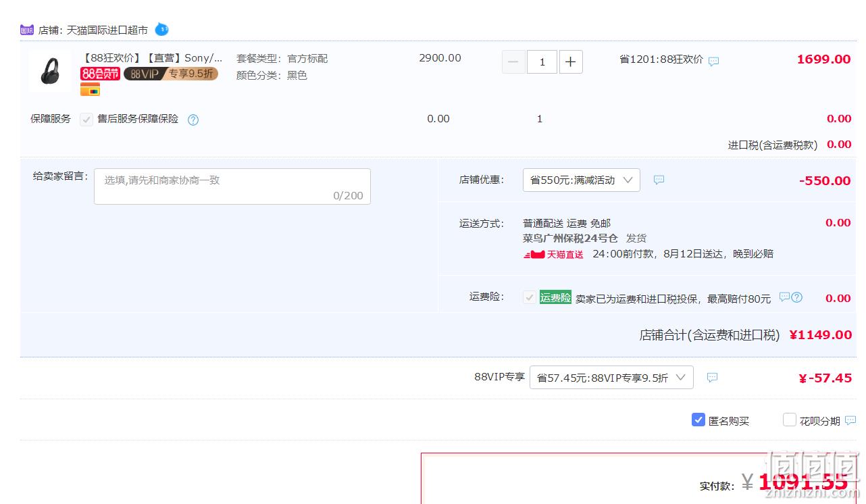Click the small card icon under the badges

[90, 90]
